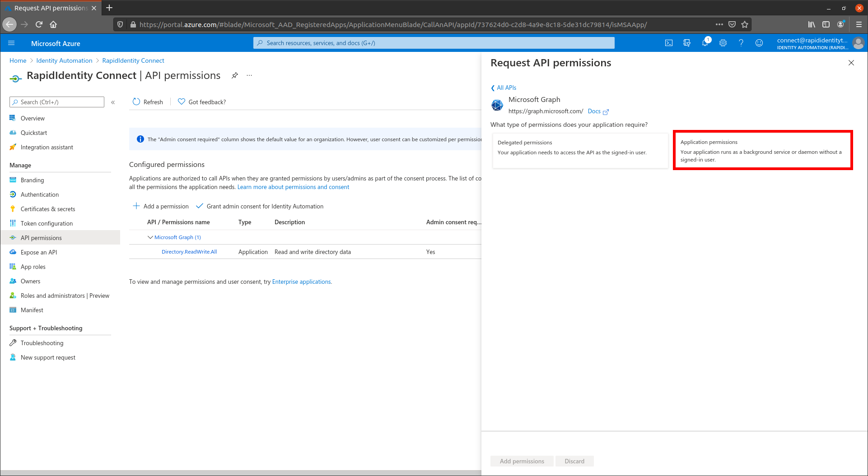Reload the page in browser
The image size is (868, 476).
pyautogui.click(x=39, y=24)
